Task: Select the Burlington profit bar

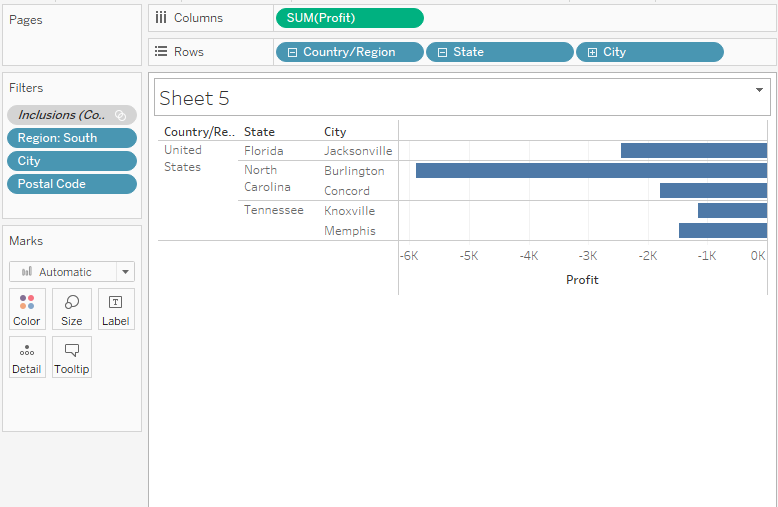Action: [590, 171]
